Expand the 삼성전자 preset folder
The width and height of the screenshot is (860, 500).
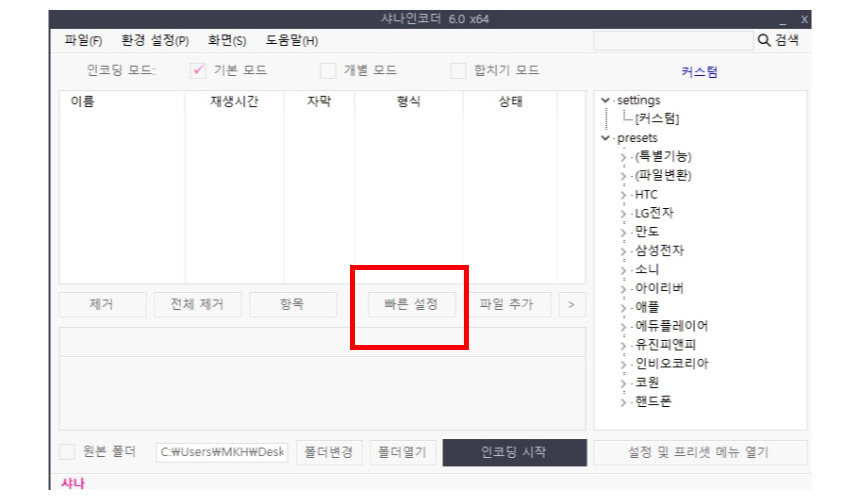click(623, 252)
